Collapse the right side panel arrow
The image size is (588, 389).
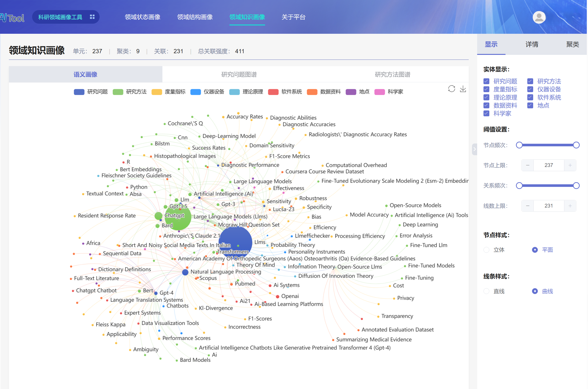(475, 149)
